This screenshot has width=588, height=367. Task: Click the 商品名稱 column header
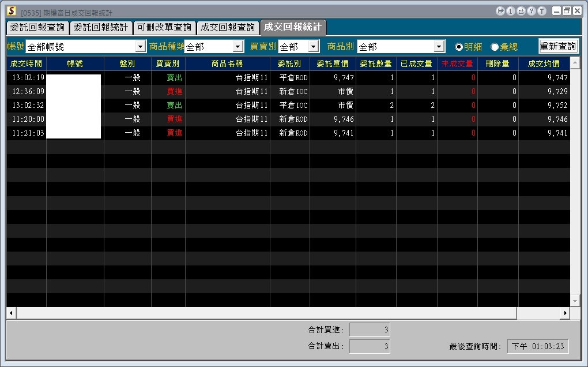(228, 64)
